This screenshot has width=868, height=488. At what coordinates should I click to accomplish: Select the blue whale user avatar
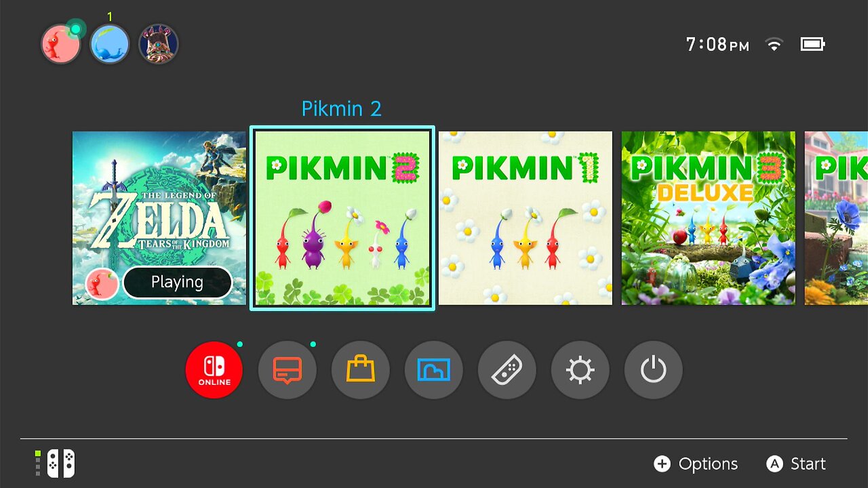[110, 45]
